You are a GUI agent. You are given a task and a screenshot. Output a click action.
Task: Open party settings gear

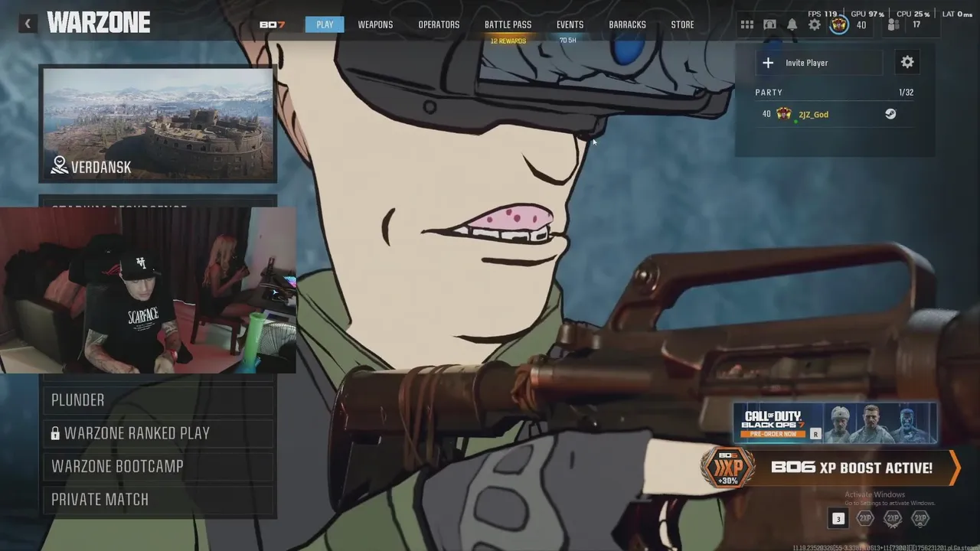pos(907,63)
